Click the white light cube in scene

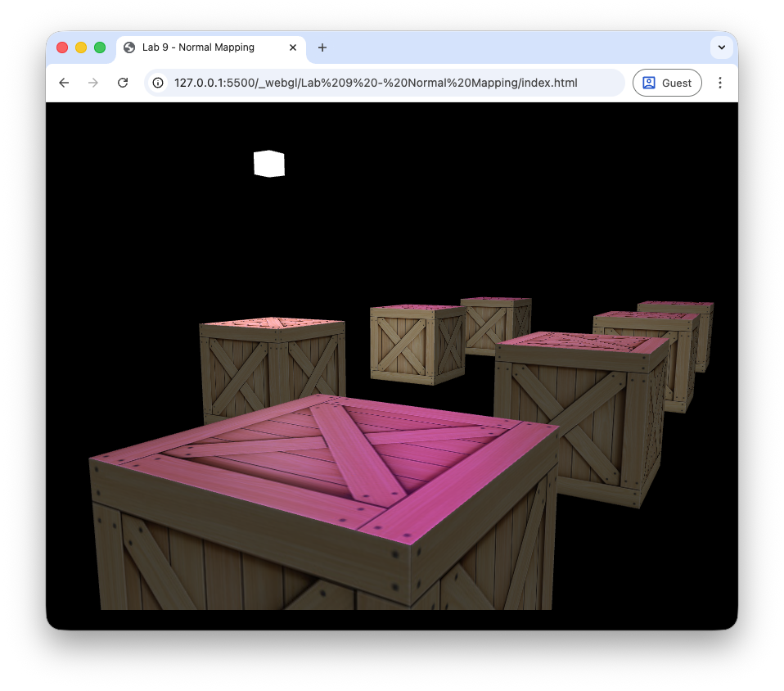[x=269, y=164]
